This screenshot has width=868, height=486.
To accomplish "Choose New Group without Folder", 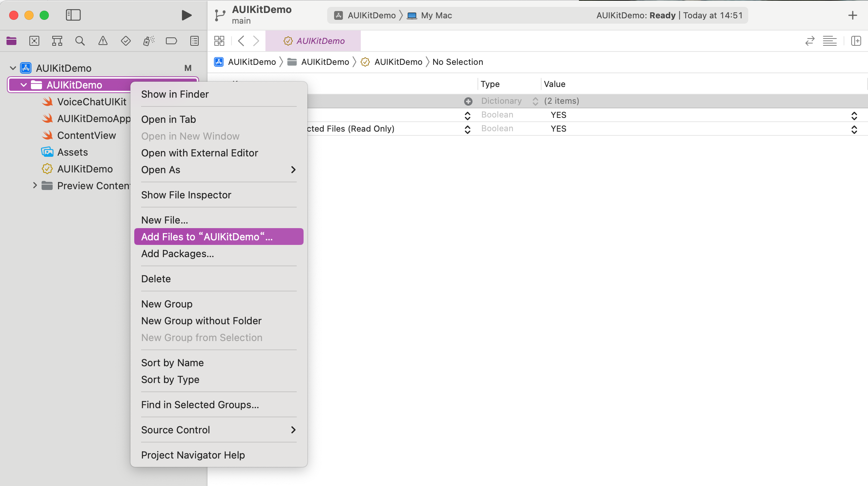I will [x=219, y=321].
